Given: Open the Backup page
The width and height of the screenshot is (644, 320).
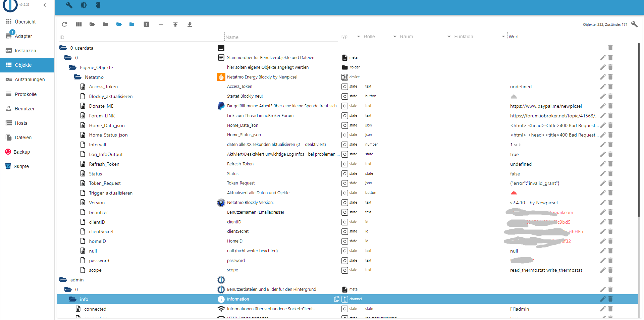Looking at the screenshot, I should click(x=28, y=152).
